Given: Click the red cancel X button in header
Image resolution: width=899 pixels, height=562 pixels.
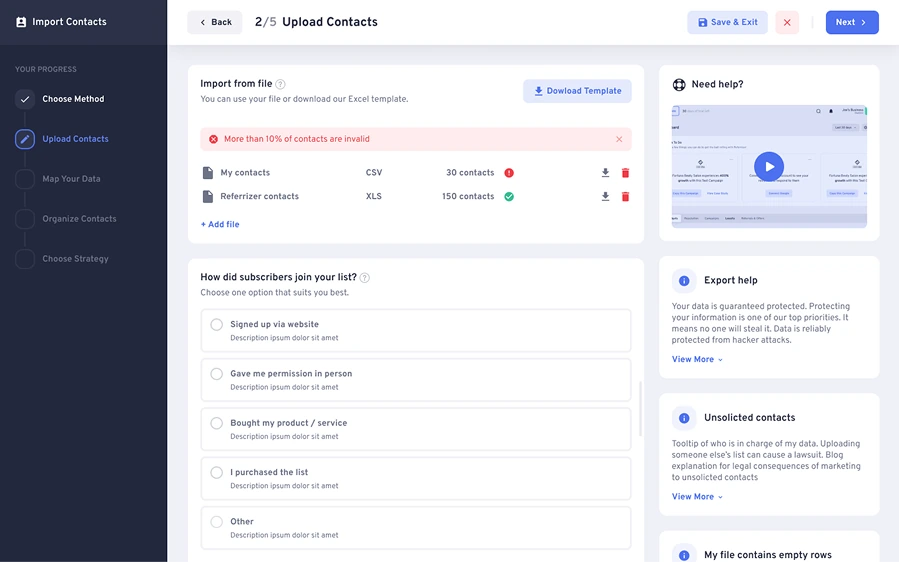Looking at the screenshot, I should (787, 22).
